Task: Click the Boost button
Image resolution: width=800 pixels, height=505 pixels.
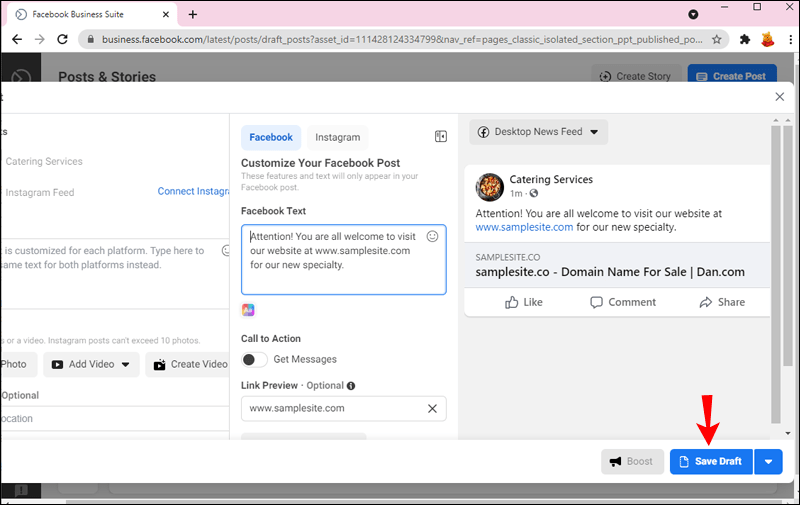Action: coord(632,462)
